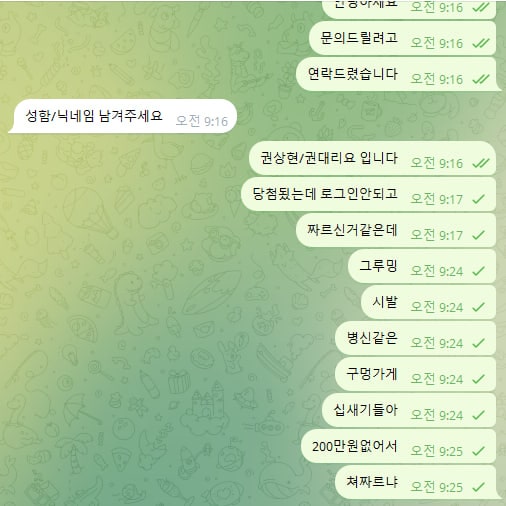Click timestamp 오전 9:16 on incoming message

tap(202, 121)
